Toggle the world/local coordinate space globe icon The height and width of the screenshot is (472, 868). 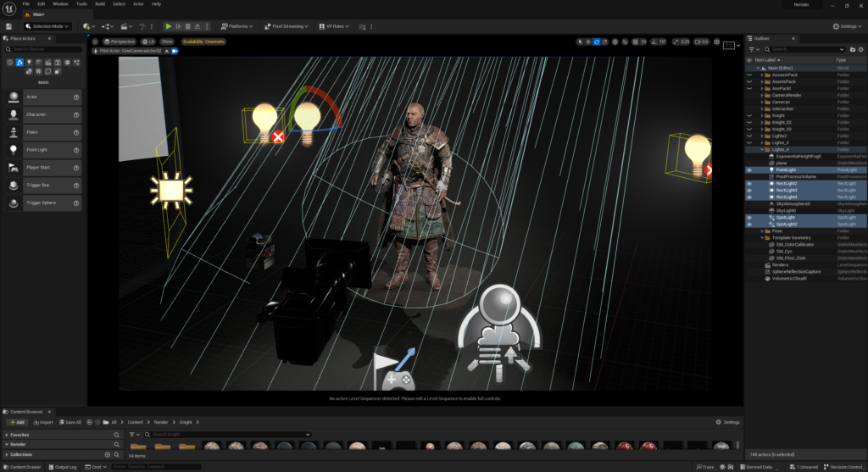coord(615,42)
